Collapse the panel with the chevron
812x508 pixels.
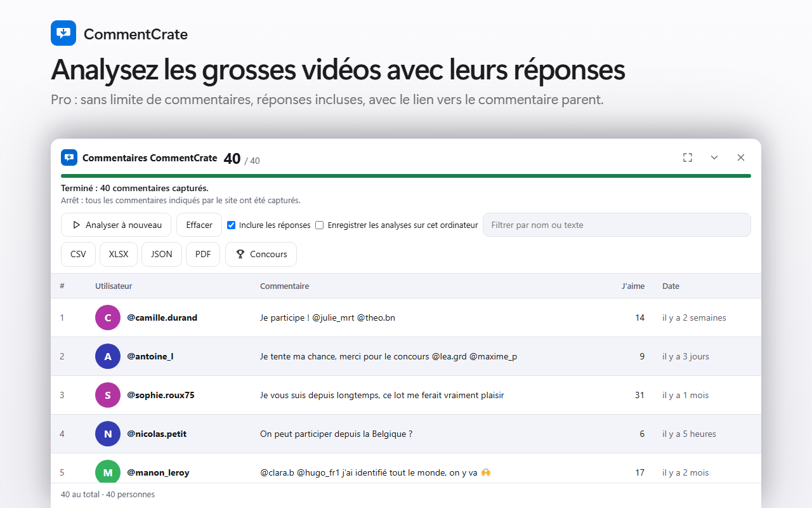click(x=714, y=157)
